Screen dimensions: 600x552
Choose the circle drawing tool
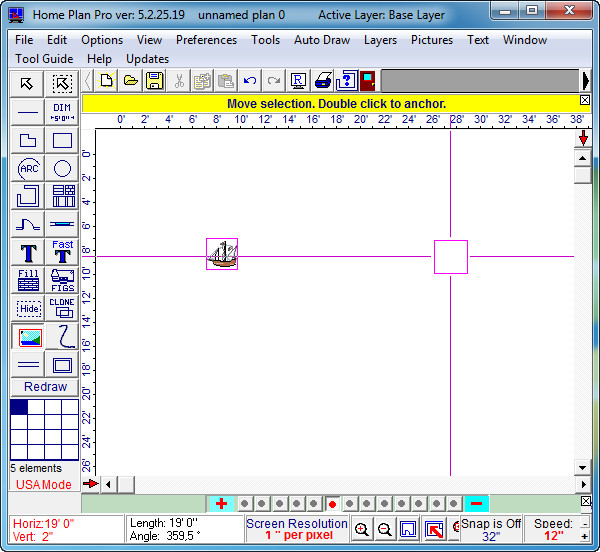(x=63, y=168)
